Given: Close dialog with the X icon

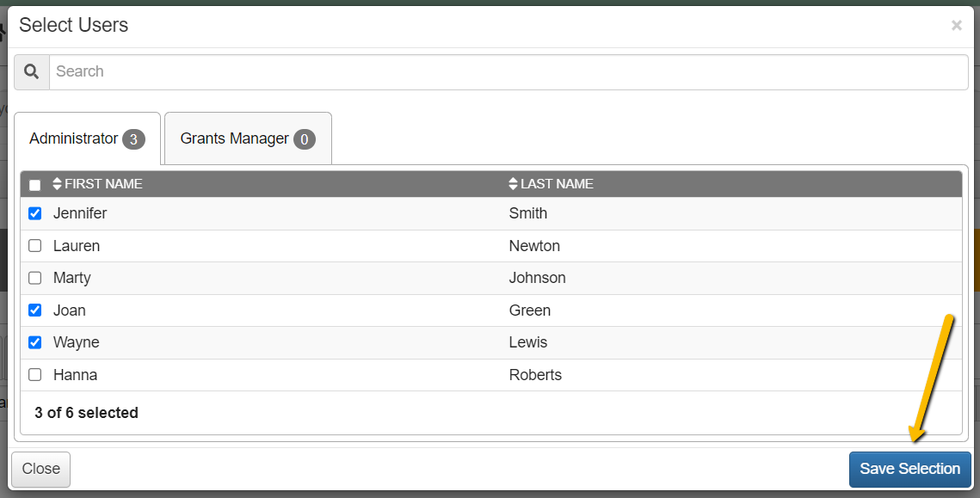Looking at the screenshot, I should [x=956, y=26].
